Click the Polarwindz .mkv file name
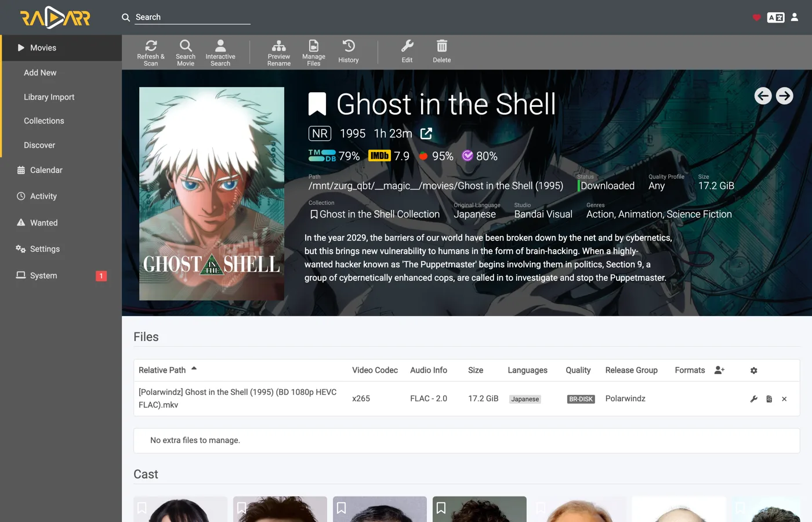 (x=238, y=398)
